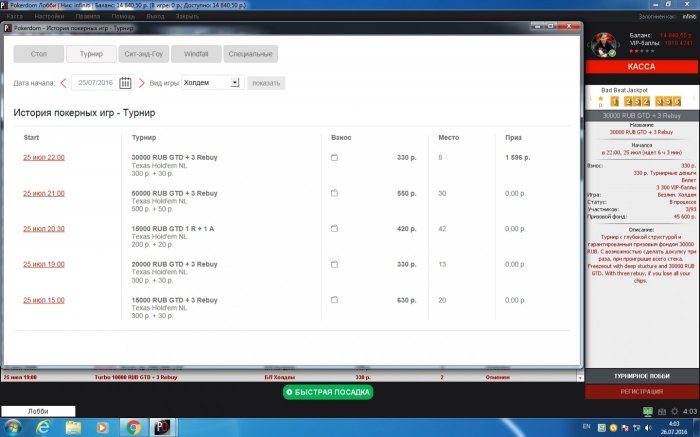Open the Холдем game type dropdown
The width and height of the screenshot is (700, 437).
[x=212, y=83]
